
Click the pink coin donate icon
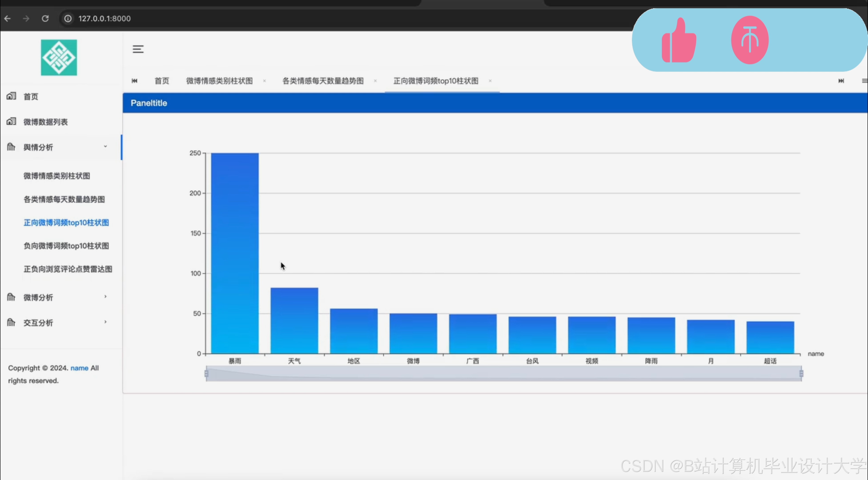pyautogui.click(x=749, y=40)
